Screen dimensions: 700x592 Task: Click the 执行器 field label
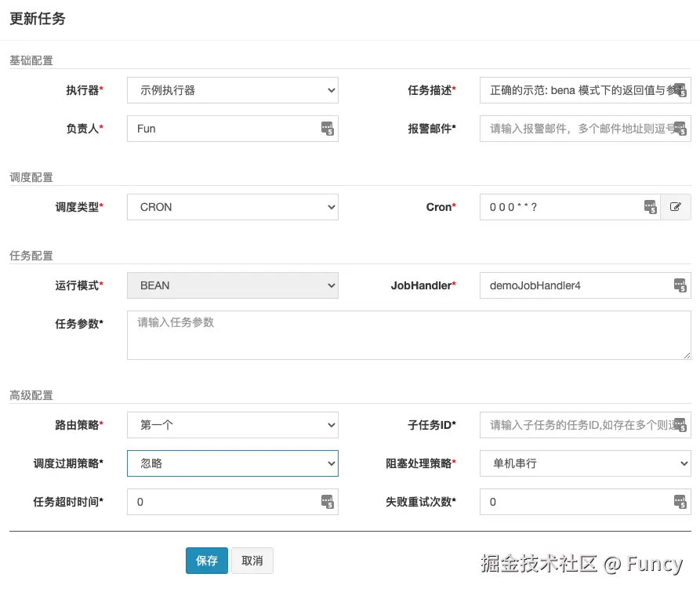(x=85, y=90)
